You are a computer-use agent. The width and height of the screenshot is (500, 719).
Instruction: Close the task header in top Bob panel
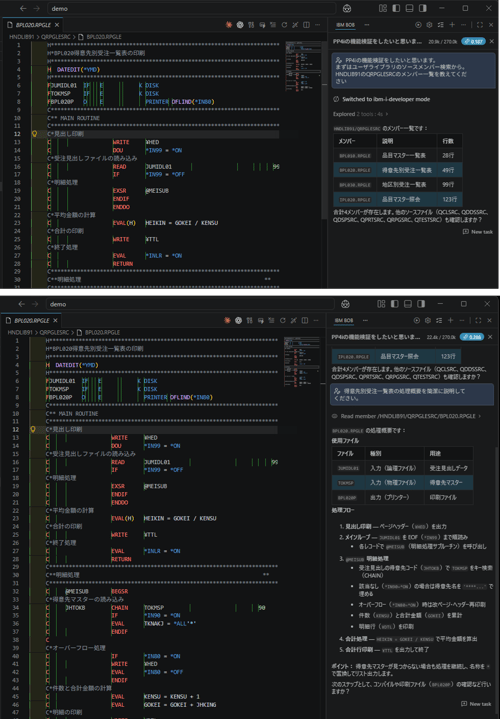(492, 41)
